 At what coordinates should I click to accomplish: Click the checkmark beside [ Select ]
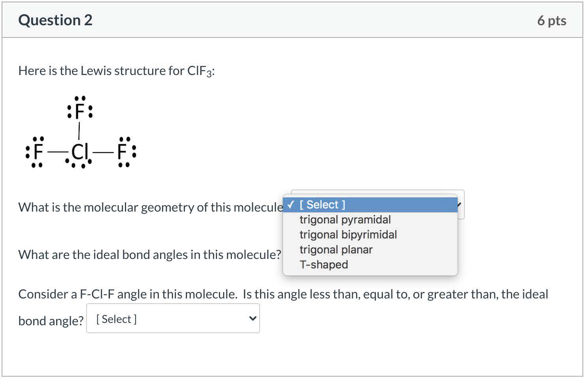pyautogui.click(x=291, y=205)
